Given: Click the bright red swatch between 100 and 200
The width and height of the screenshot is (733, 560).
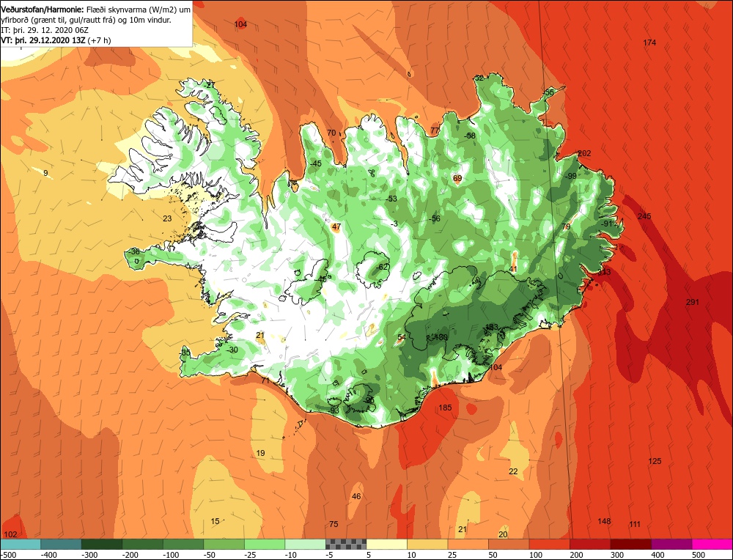Looking at the screenshot, I should click(550, 544).
